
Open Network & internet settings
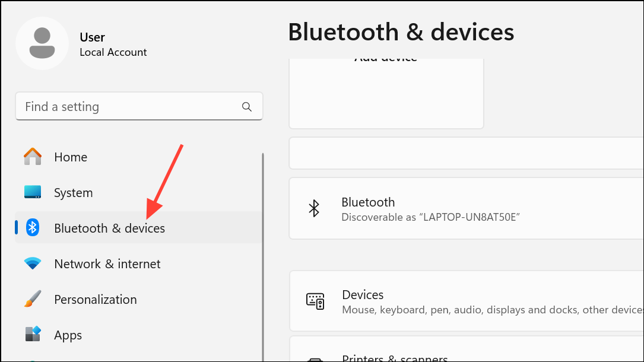(x=107, y=263)
